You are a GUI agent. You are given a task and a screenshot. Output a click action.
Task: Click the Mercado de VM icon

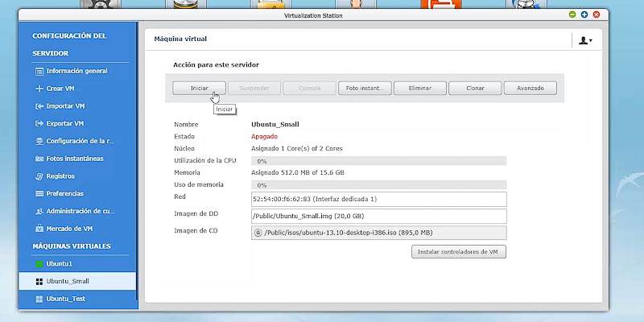coord(39,229)
